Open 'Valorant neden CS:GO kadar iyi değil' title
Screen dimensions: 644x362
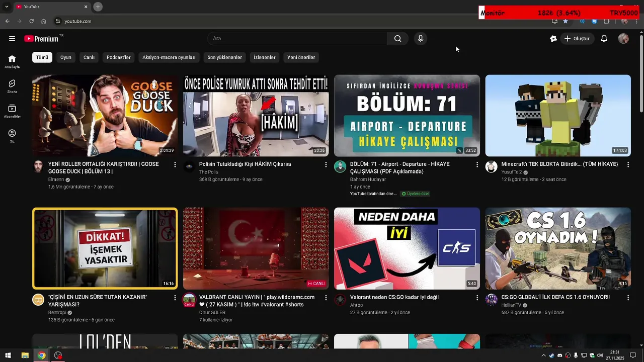pyautogui.click(x=394, y=297)
